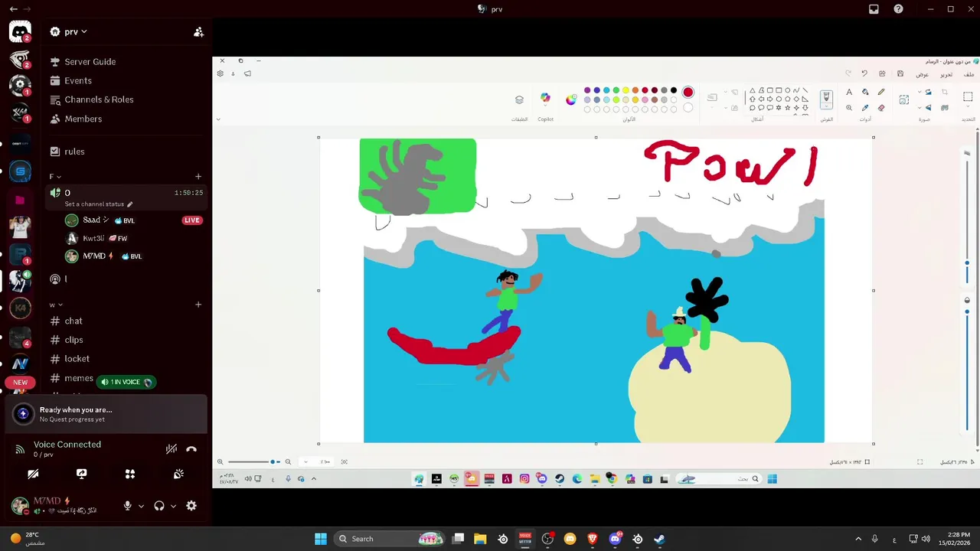Screen dimensions: 980x551
Task: Select the Crop tool in Paint
Action: click(946, 93)
